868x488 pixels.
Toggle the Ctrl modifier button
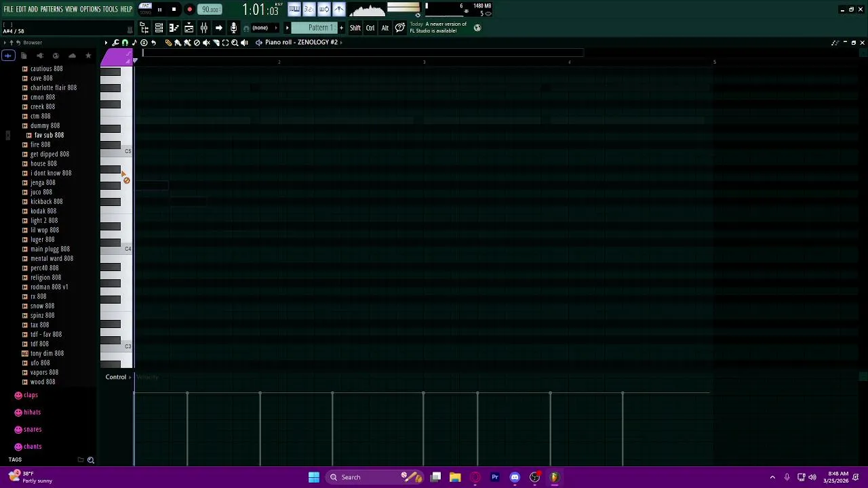click(x=370, y=28)
